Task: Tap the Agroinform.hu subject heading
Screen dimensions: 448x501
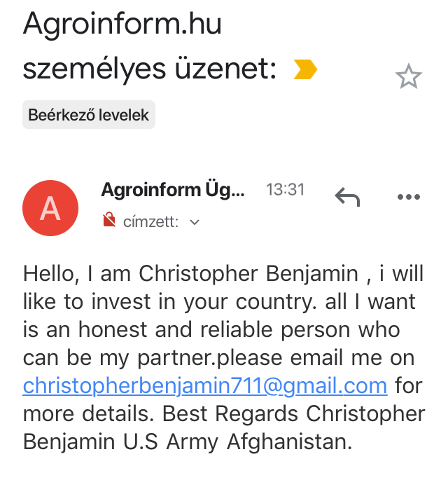Action: click(x=122, y=23)
